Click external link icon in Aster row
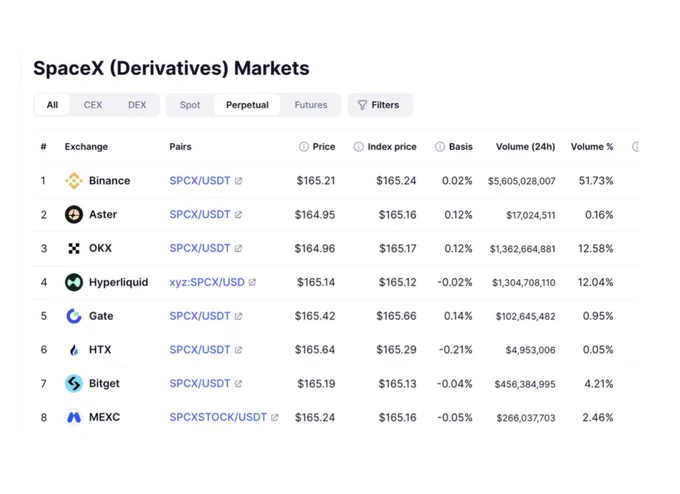The width and height of the screenshot is (680, 494). (x=238, y=215)
